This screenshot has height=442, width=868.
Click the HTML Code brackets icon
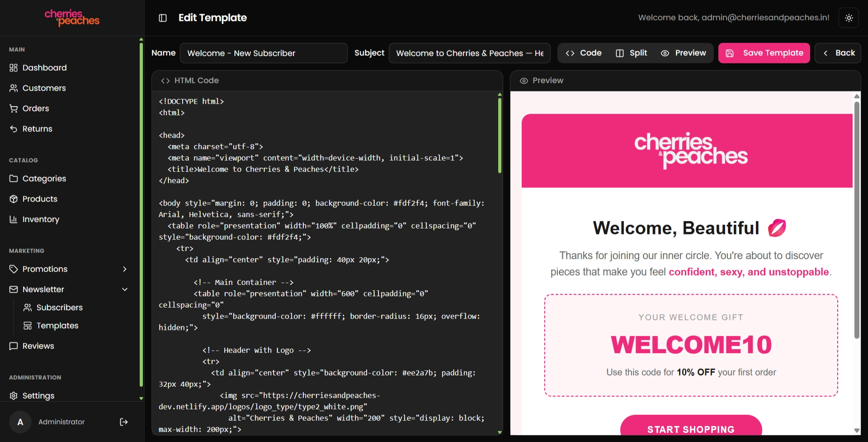click(165, 81)
